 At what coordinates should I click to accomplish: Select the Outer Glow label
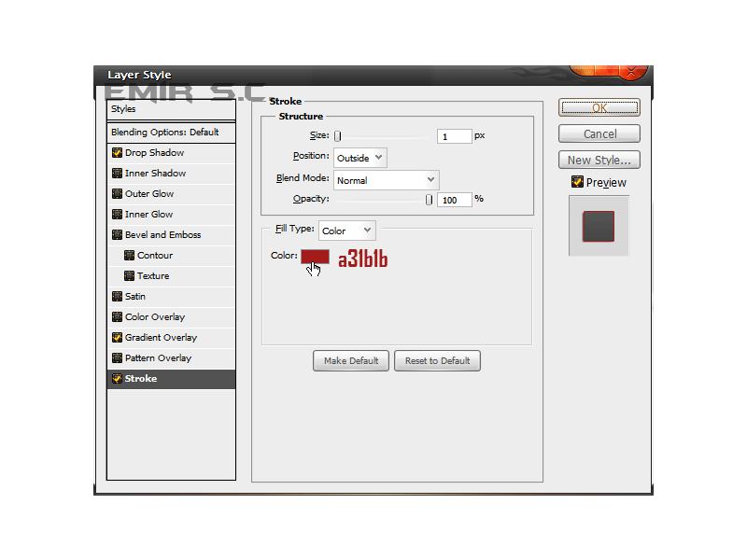click(x=149, y=194)
